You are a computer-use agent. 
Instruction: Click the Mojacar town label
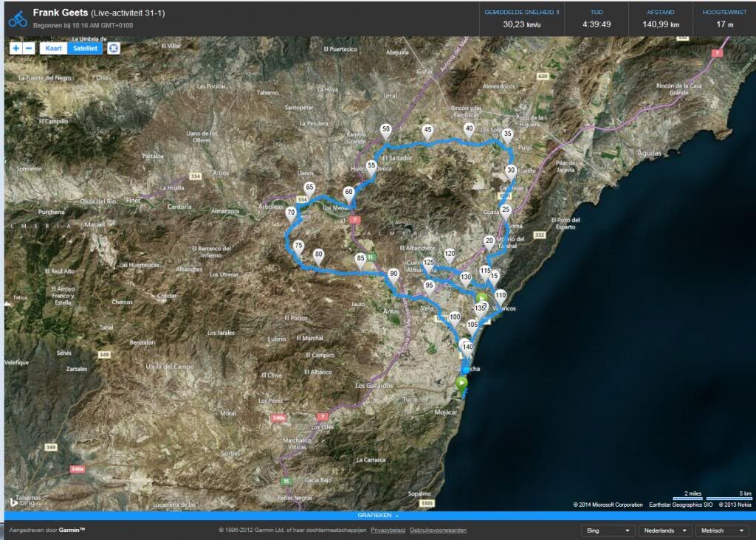(x=445, y=412)
